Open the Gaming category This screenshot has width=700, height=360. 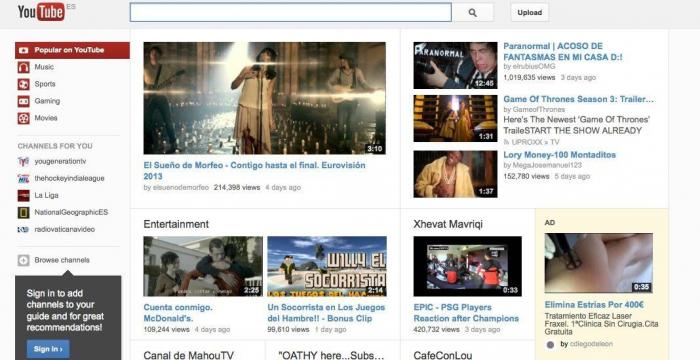pos(47,101)
